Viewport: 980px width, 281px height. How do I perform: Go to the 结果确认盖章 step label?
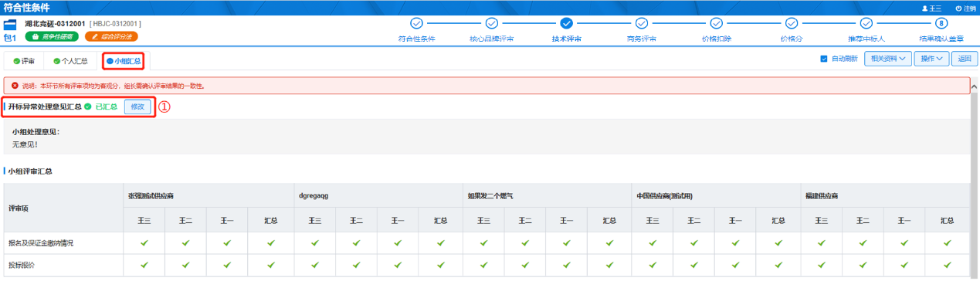(x=941, y=39)
